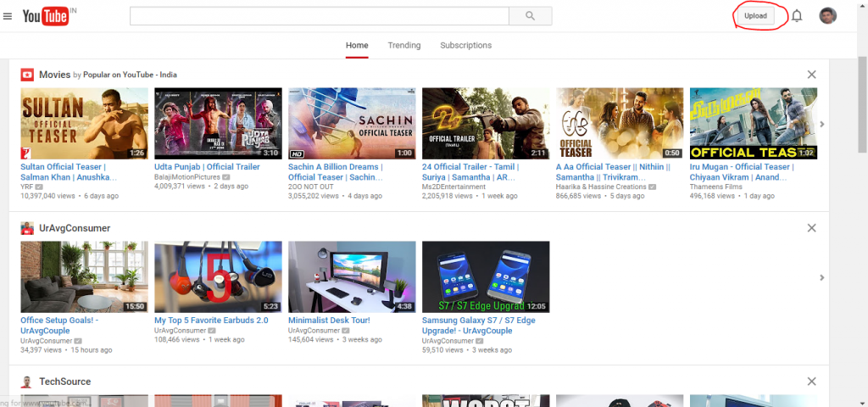This screenshot has height=407, width=868.
Task: Play the Galaxy S7 Upgrade thumbnail
Action: (486, 277)
